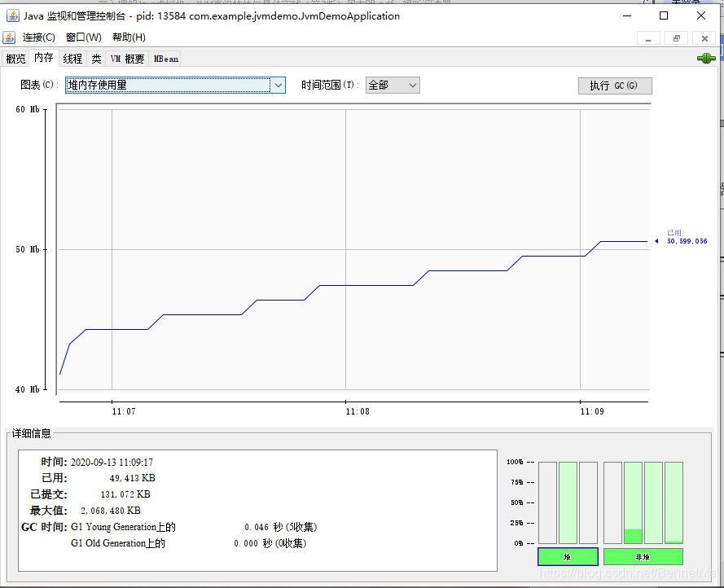724x588 pixels.
Task: Click the G1 Old Generation GC time line
Action: 188,543
